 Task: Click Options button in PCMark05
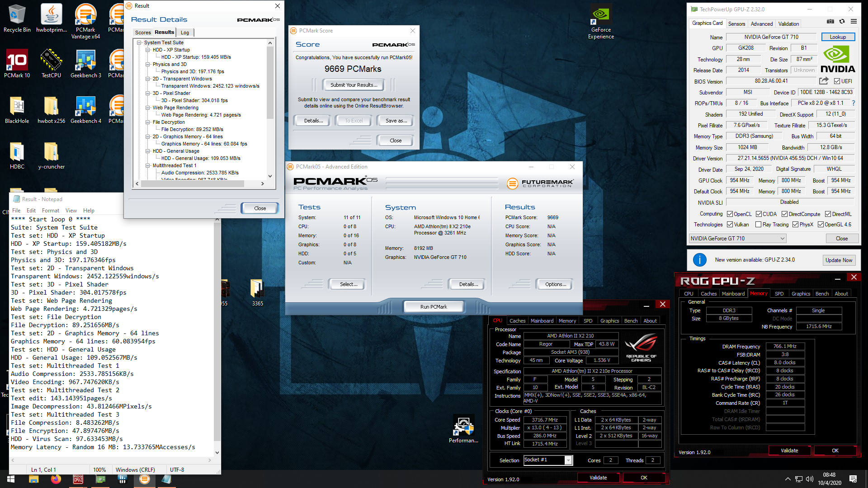556,284
